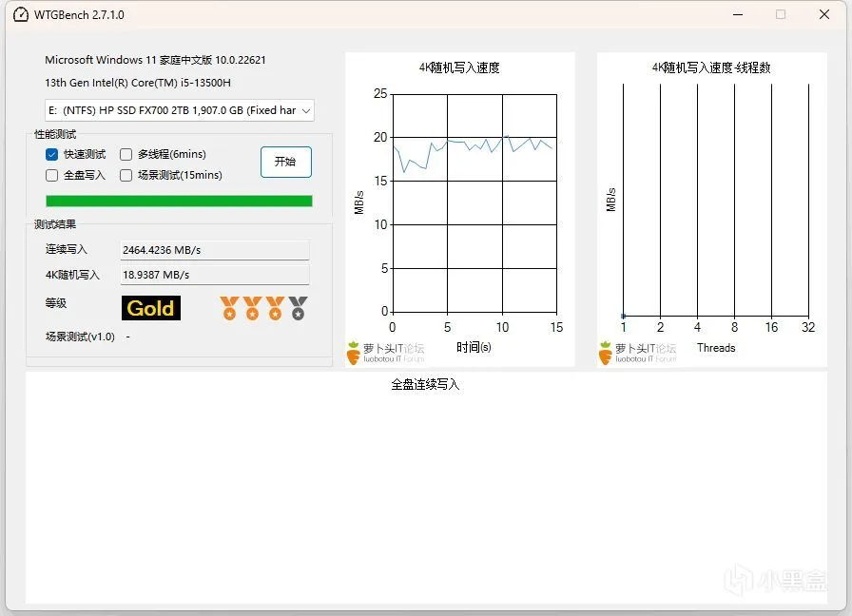The width and height of the screenshot is (852, 616).
Task: Click the green test progress bar
Action: pos(179,201)
